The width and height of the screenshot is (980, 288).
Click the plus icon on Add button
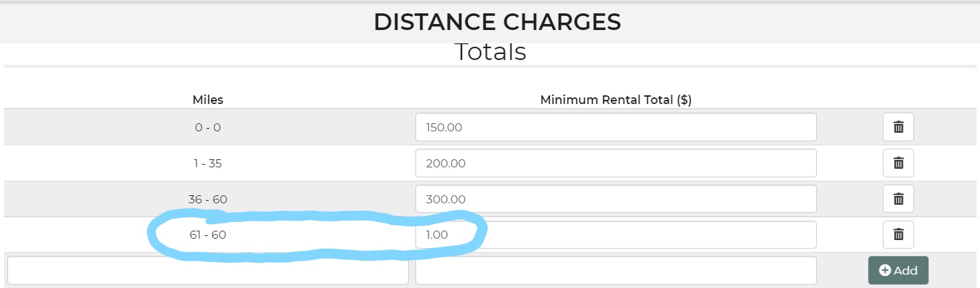click(x=885, y=270)
